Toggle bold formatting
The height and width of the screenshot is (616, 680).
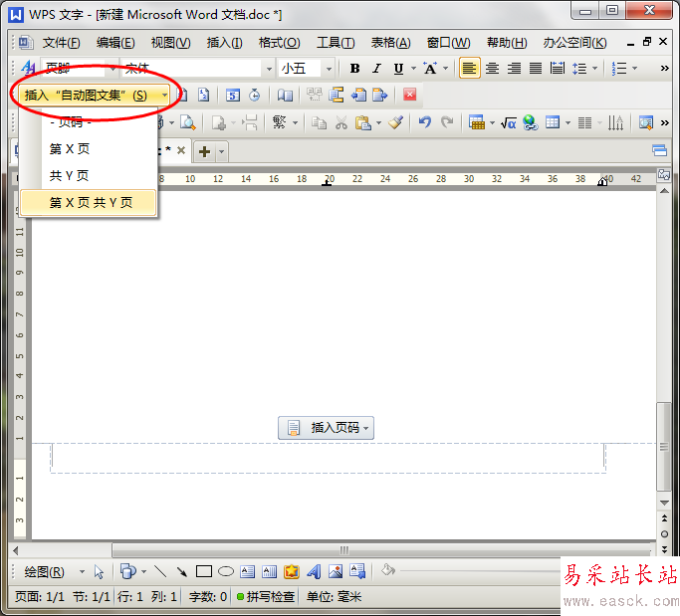pos(354,69)
